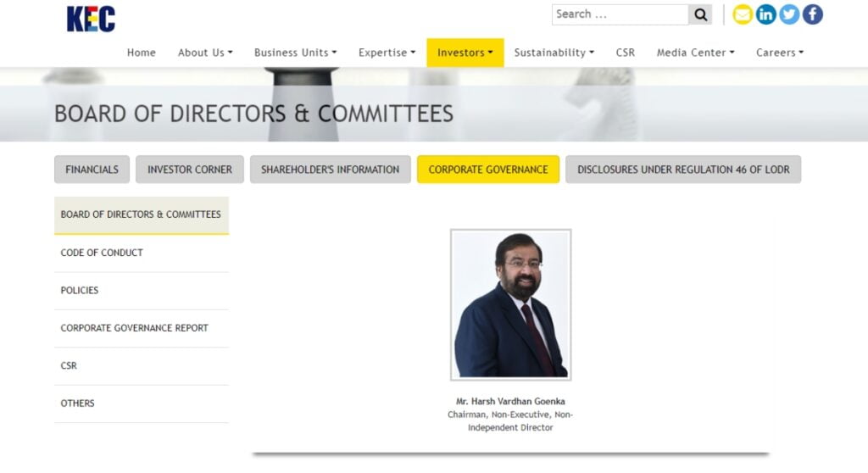Open Policies sidebar link
The height and width of the screenshot is (473, 868).
point(142,291)
